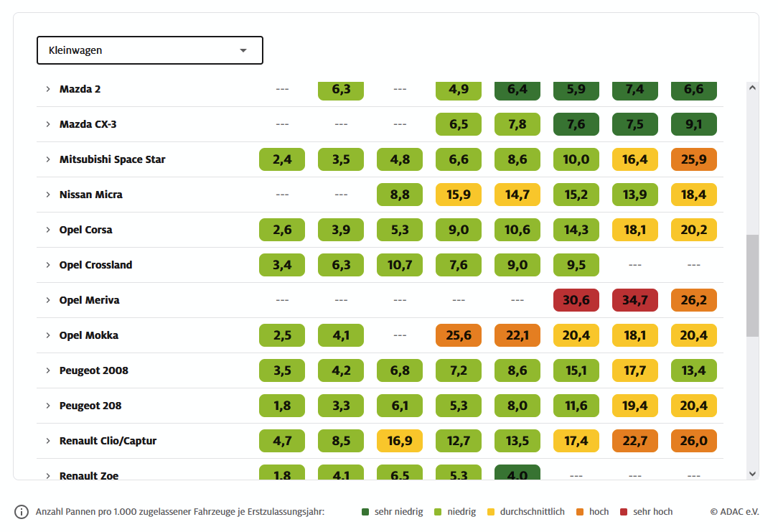Expand the Opel Mokka row
Image resolution: width=778 pixels, height=532 pixels.
48,335
